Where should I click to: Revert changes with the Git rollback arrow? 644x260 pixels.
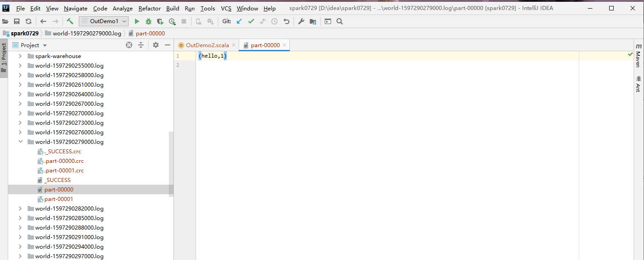[286, 21]
